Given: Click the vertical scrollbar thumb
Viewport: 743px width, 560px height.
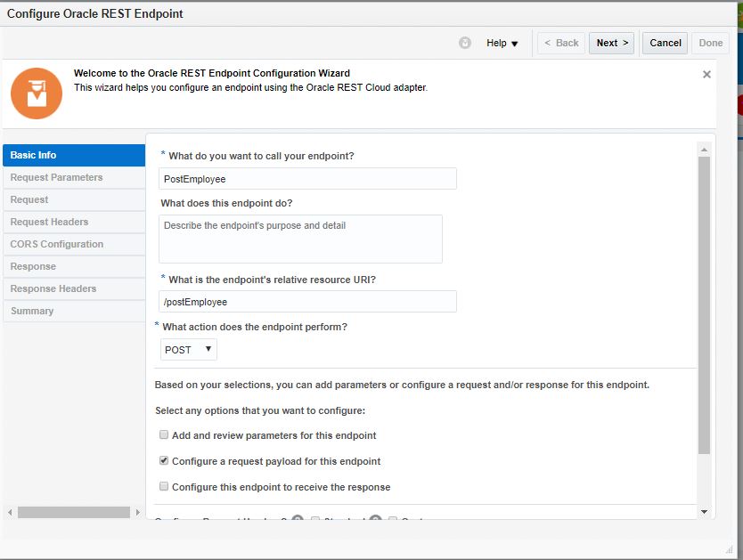Looking at the screenshot, I should [704, 303].
